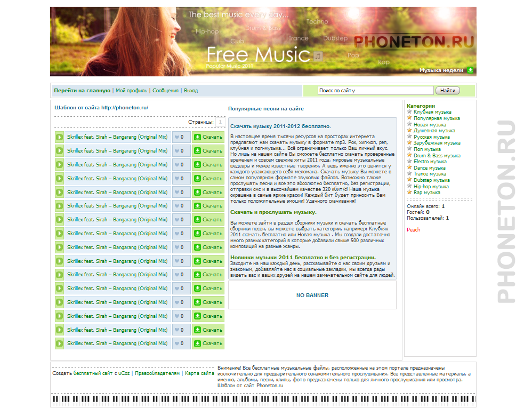The image size is (532, 416).
Task: Focus the 'Поиск по сайту' search field
Action: [375, 91]
